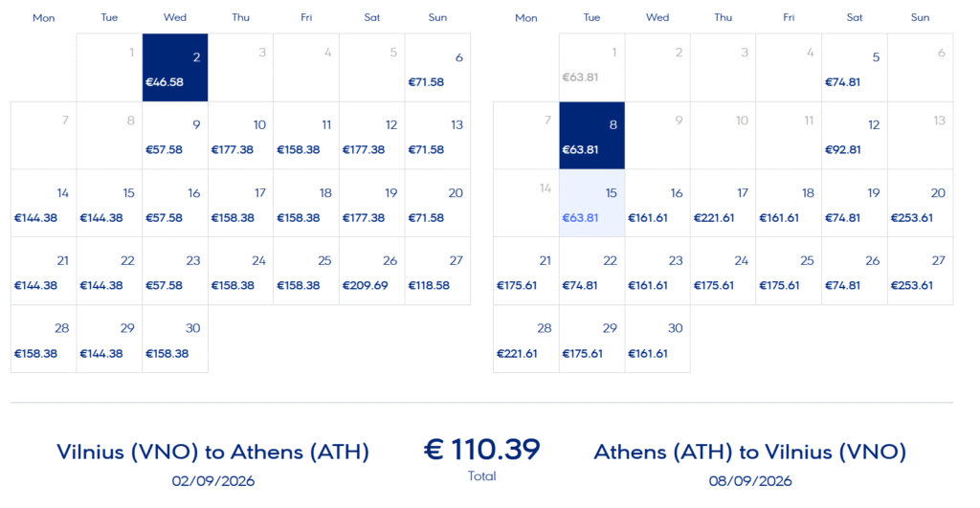This screenshot has height=508, width=980.
Task: Choose return Sunday 20 at €253.61
Action: pyautogui.click(x=920, y=204)
